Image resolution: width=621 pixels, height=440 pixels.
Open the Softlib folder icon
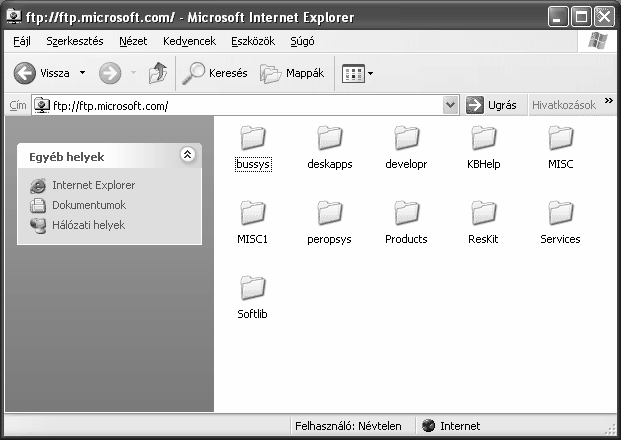[x=253, y=288]
